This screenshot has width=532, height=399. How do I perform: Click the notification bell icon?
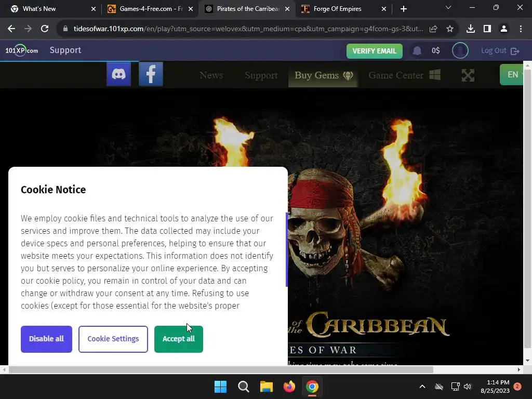point(417,51)
